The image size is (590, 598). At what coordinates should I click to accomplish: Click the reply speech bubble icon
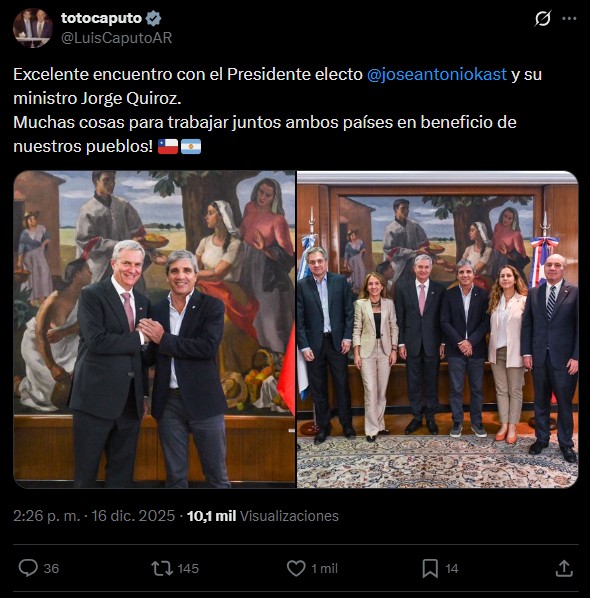pos(28,568)
